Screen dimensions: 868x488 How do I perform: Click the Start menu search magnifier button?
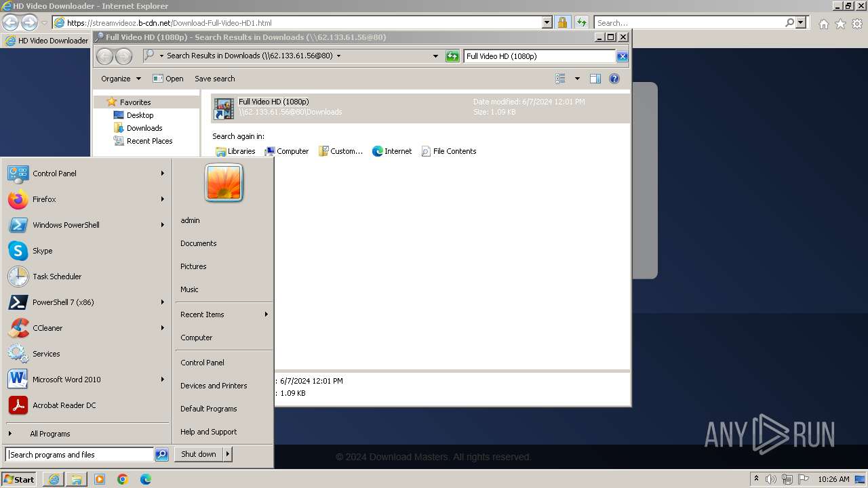point(161,455)
